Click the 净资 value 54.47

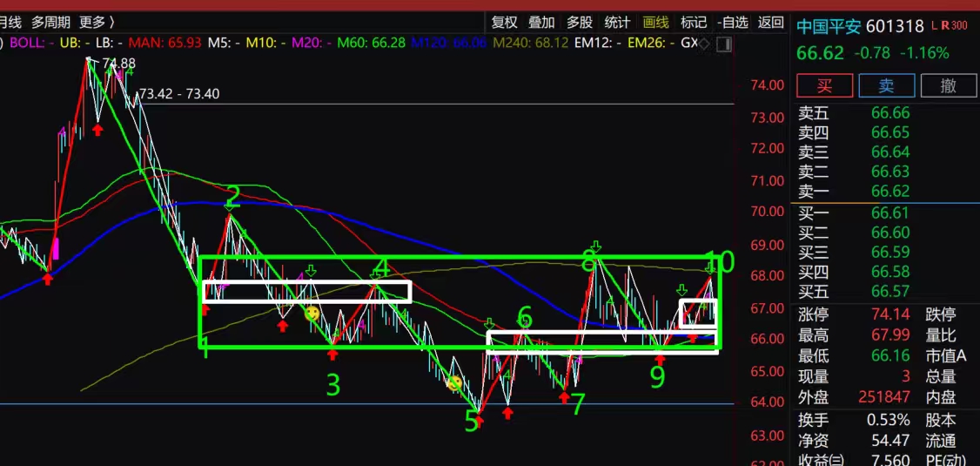pyautogui.click(x=890, y=441)
